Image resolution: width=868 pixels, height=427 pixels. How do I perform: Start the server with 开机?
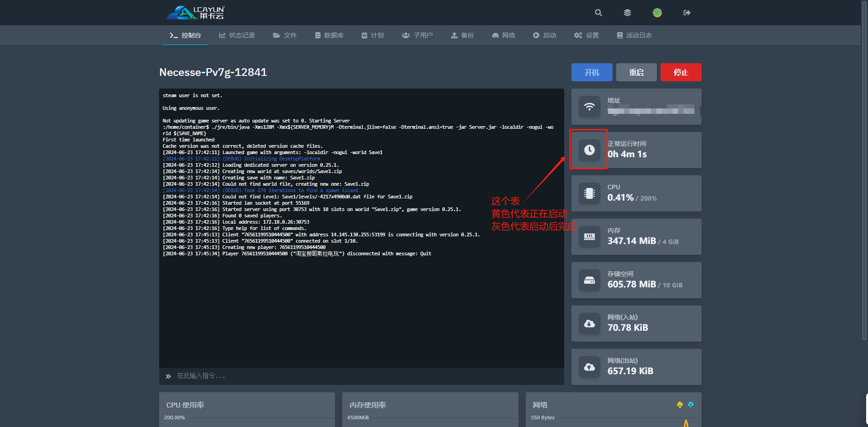click(x=592, y=72)
